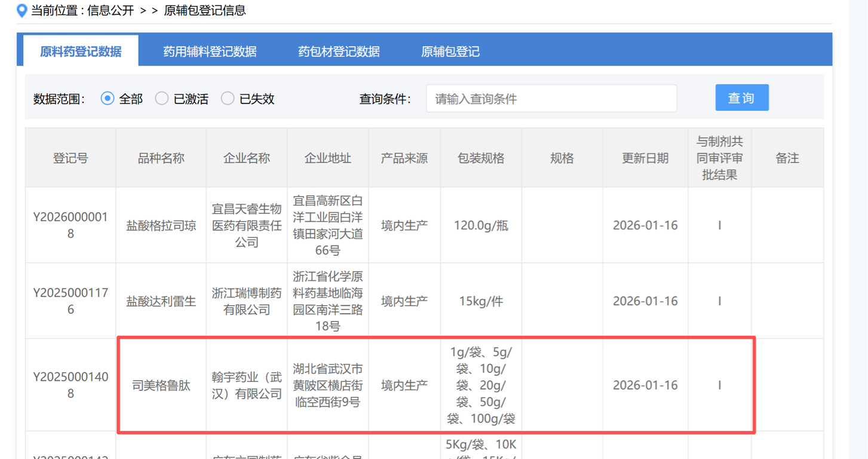
Task: Click the 企业名称 column header
Action: click(247, 158)
